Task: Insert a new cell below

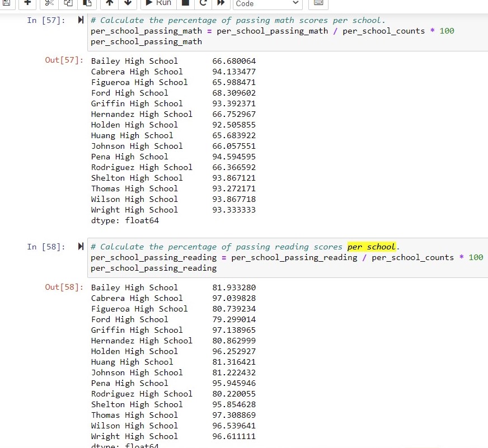Action: 27,4
